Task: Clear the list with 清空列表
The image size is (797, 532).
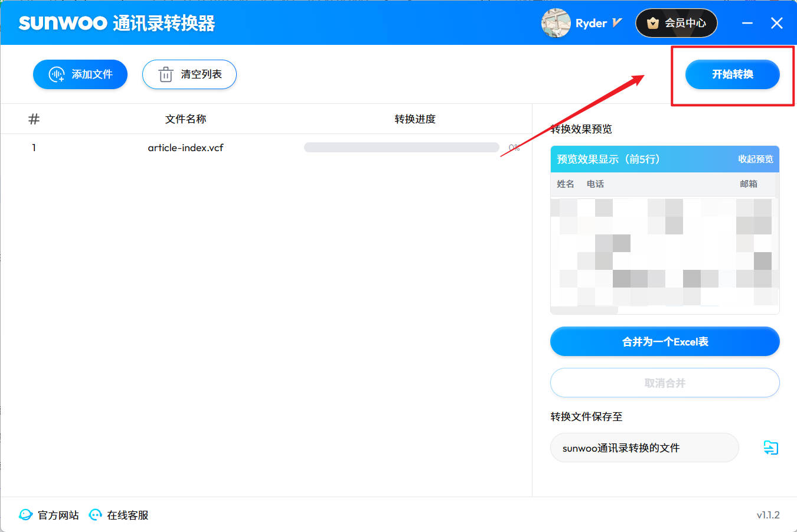Action: [190, 74]
